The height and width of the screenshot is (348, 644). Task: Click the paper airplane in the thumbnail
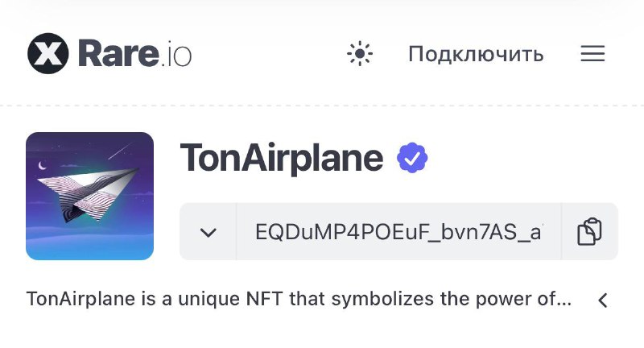(88, 194)
